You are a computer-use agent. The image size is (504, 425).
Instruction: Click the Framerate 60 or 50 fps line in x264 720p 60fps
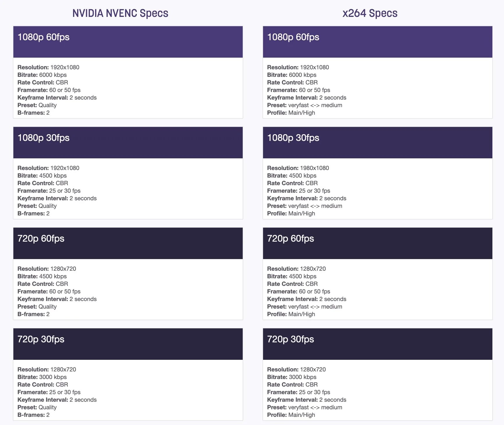pyautogui.click(x=299, y=291)
